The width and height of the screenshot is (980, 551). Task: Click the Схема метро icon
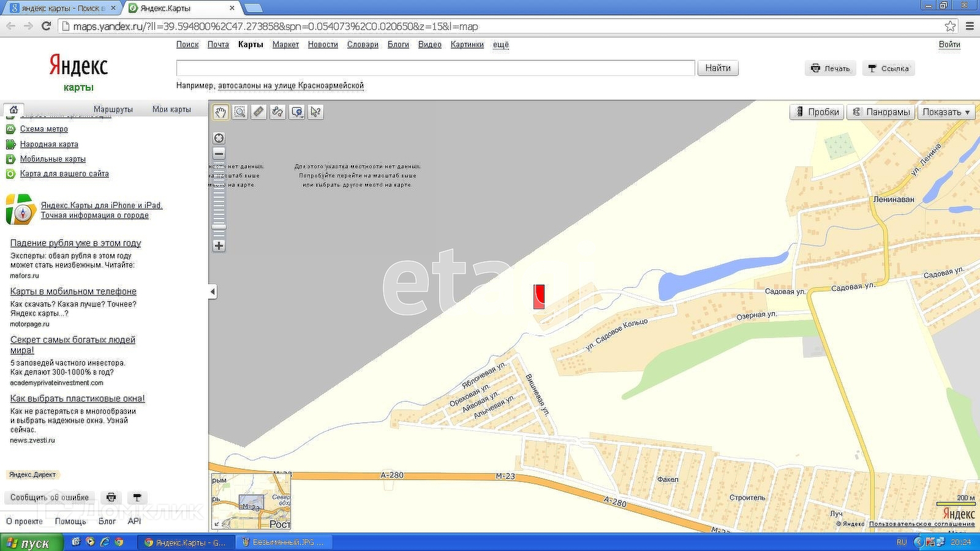10,129
